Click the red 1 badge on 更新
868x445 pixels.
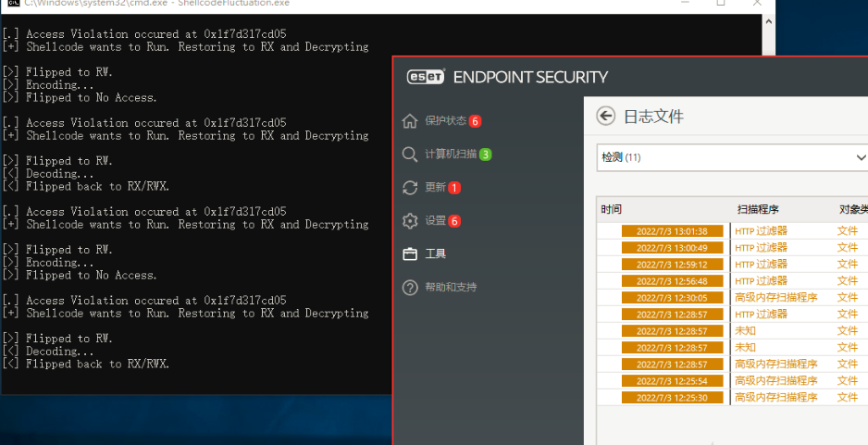click(454, 188)
